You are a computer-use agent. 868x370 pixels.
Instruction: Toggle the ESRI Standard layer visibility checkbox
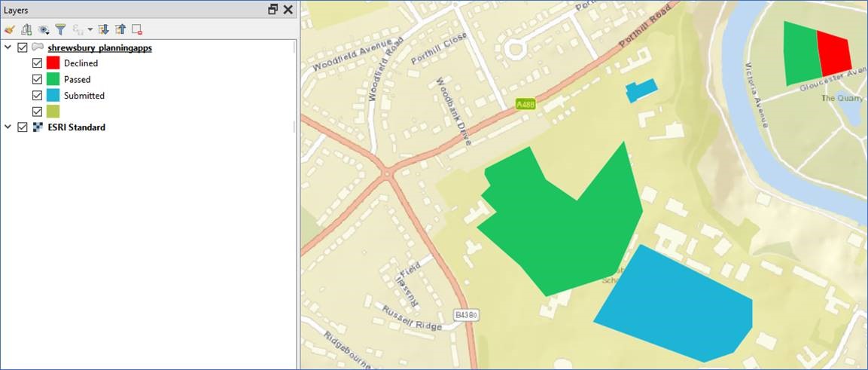22,127
